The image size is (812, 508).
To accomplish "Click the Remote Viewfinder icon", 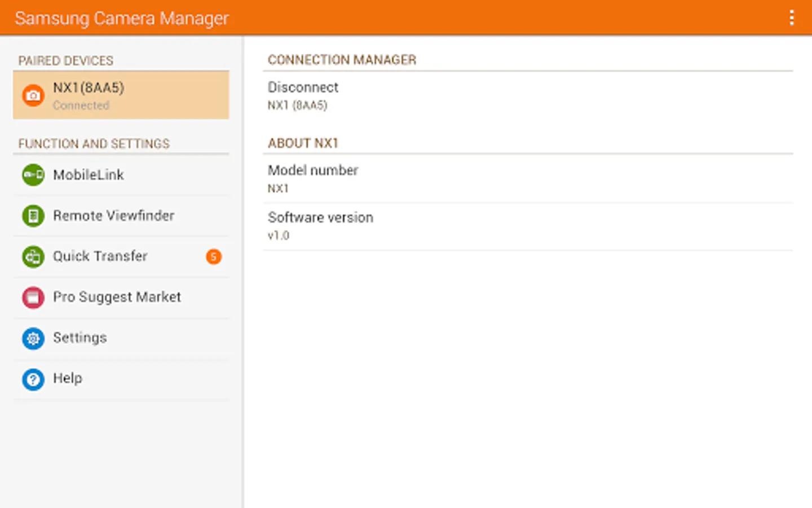I will tap(33, 216).
